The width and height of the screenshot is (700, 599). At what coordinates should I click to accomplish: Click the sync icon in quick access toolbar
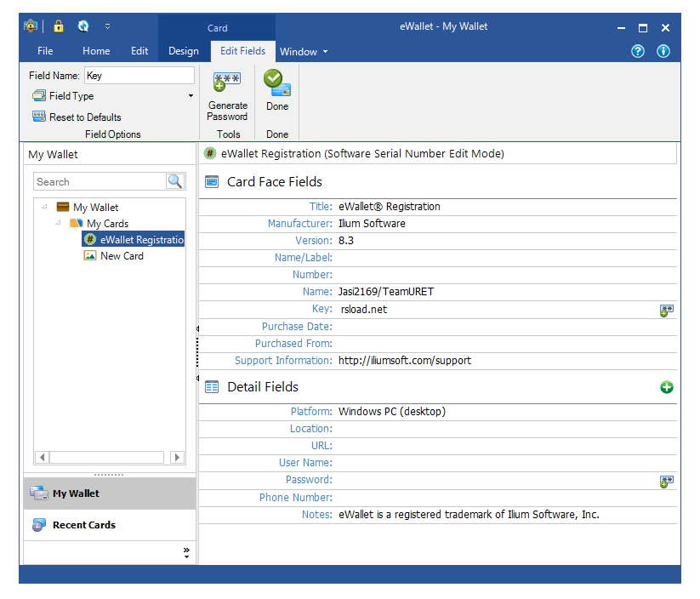pyautogui.click(x=83, y=26)
